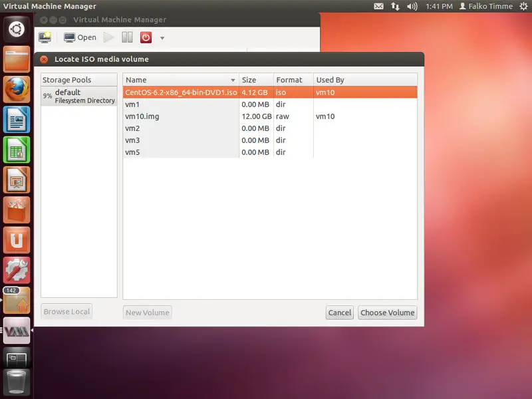This screenshot has height=399, width=532.
Task: Expand the shutdown options dropdown arrow
Action: point(162,38)
